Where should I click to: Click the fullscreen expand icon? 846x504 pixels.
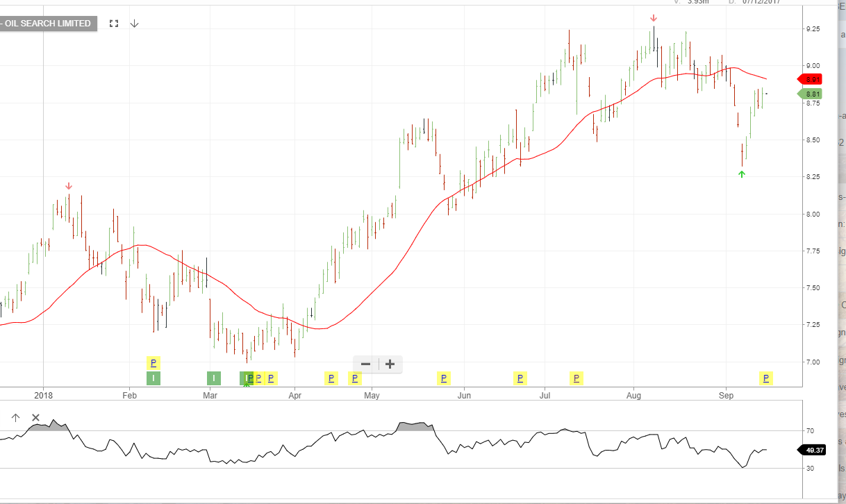pyautogui.click(x=114, y=24)
